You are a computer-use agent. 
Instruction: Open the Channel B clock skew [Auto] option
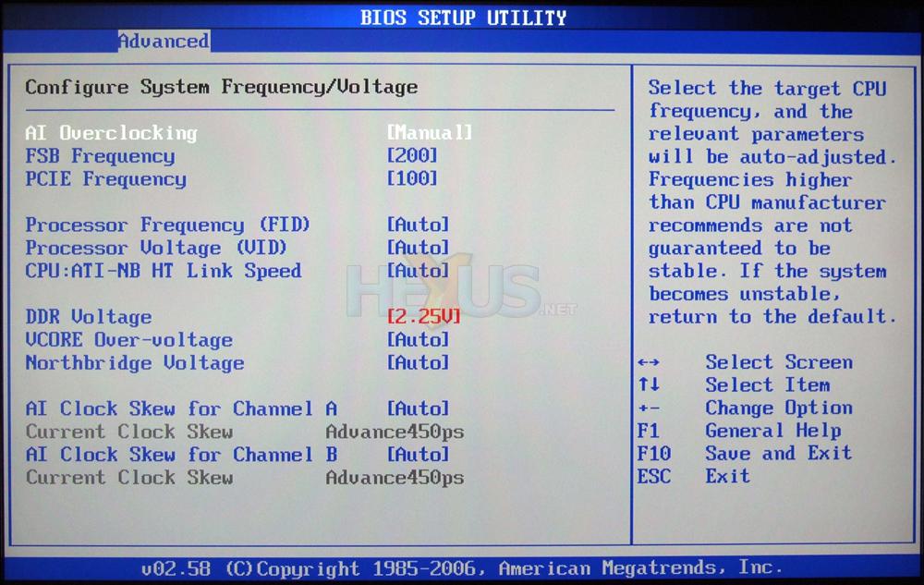click(x=418, y=454)
